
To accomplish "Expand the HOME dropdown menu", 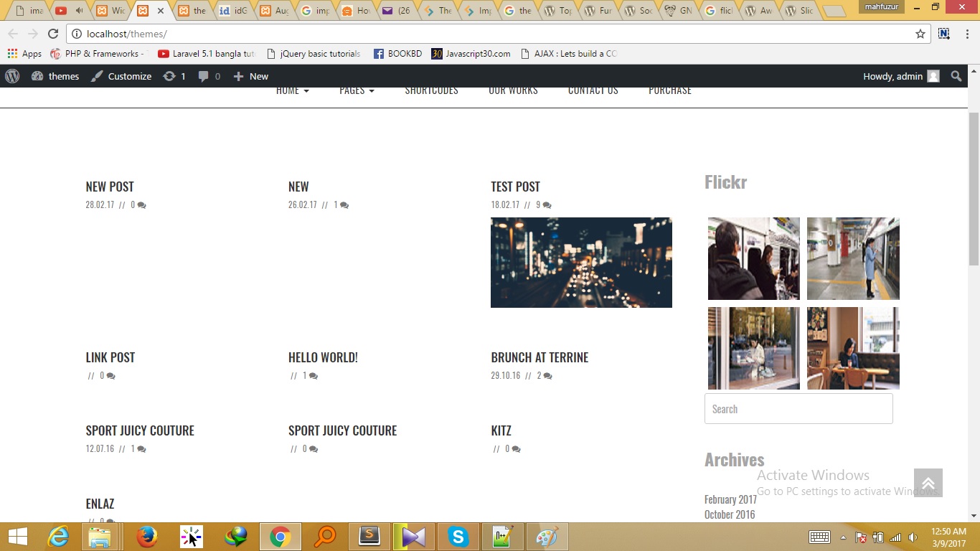I will click(x=293, y=90).
